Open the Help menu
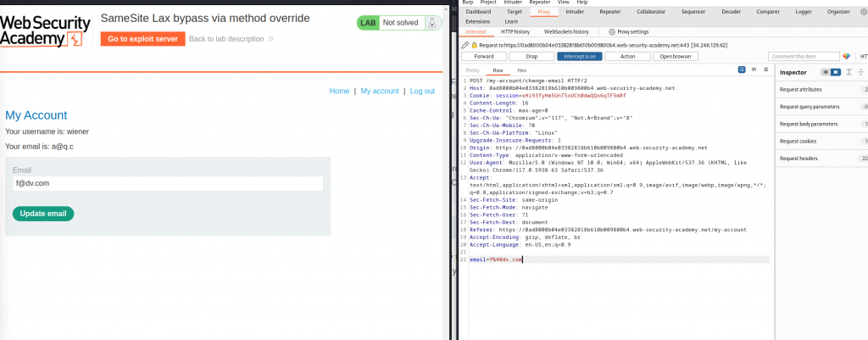The image size is (868, 340). (x=581, y=3)
